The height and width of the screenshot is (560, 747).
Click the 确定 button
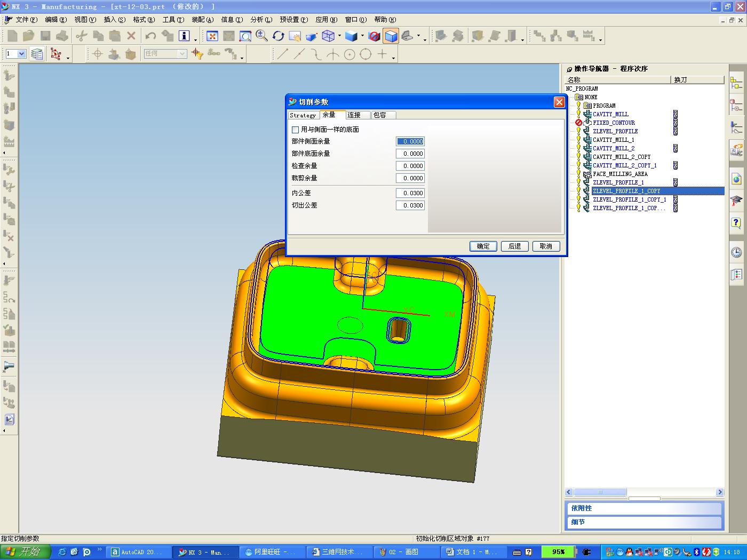(483, 246)
